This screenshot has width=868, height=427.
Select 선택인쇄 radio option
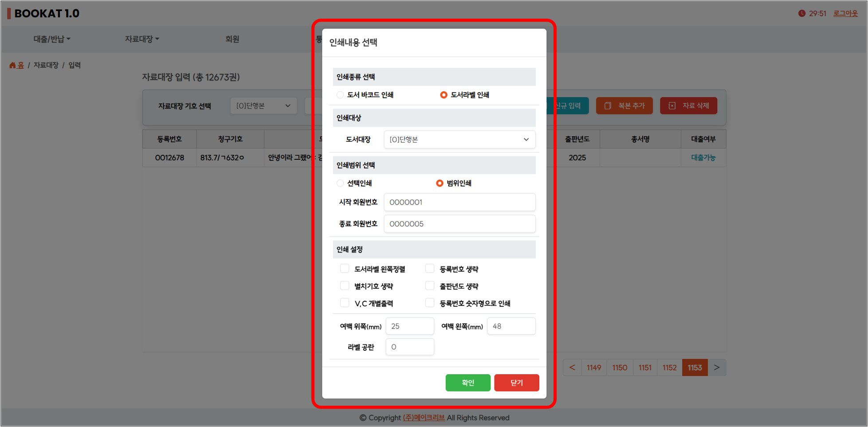pyautogui.click(x=340, y=183)
